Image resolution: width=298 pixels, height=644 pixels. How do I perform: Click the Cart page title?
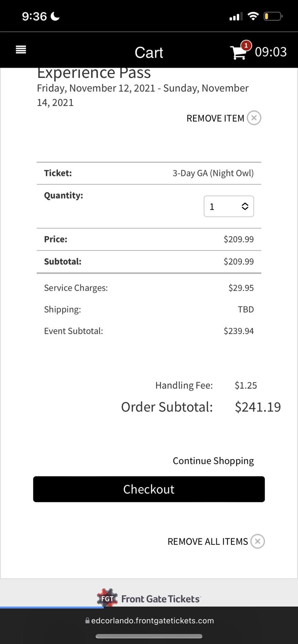click(149, 52)
